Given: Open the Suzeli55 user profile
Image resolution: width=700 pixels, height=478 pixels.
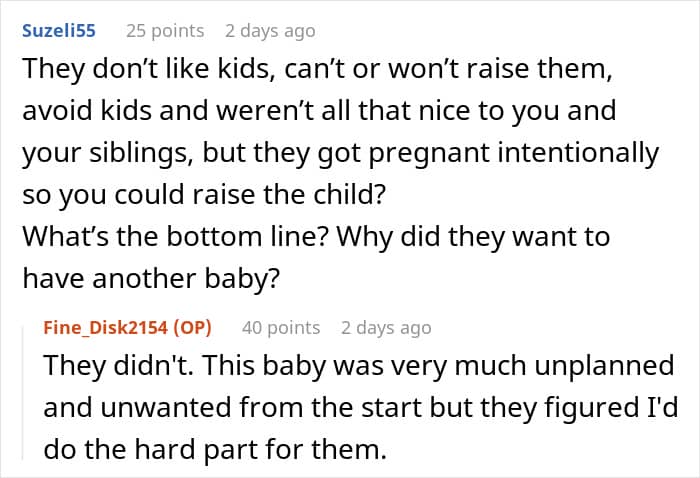Looking at the screenshot, I should [x=57, y=30].
